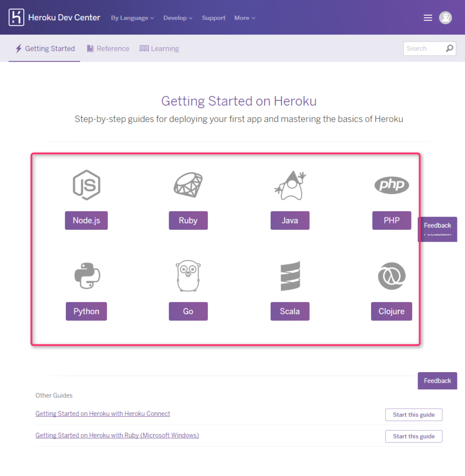This screenshot has width=465, height=476.
Task: Expand the By Language dropdown
Action: tap(132, 18)
